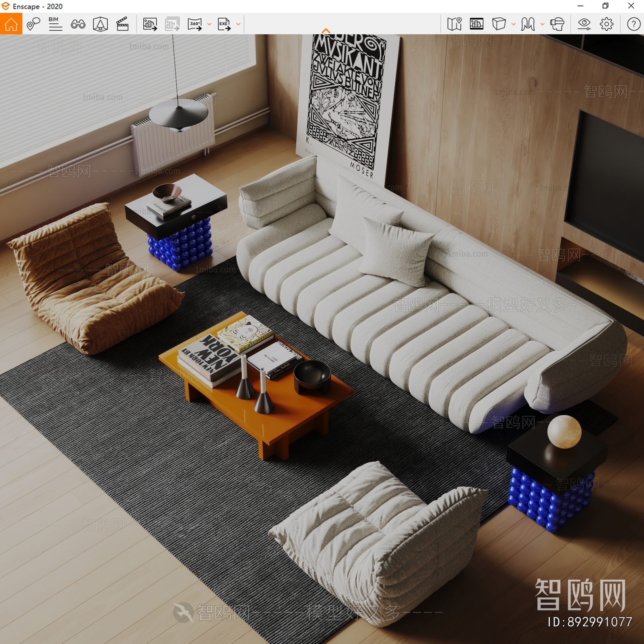Open the 360° panorama dropdown arrow
The height and width of the screenshot is (644, 644).
pyautogui.click(x=209, y=24)
